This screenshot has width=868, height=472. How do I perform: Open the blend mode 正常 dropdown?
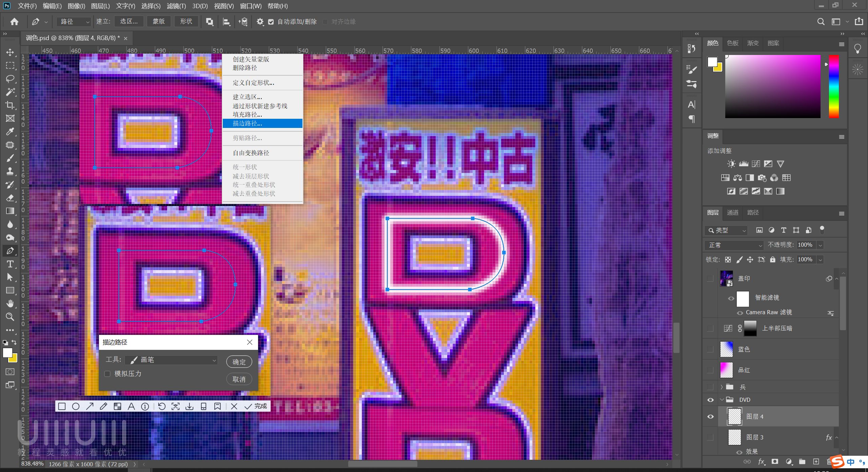pyautogui.click(x=734, y=245)
